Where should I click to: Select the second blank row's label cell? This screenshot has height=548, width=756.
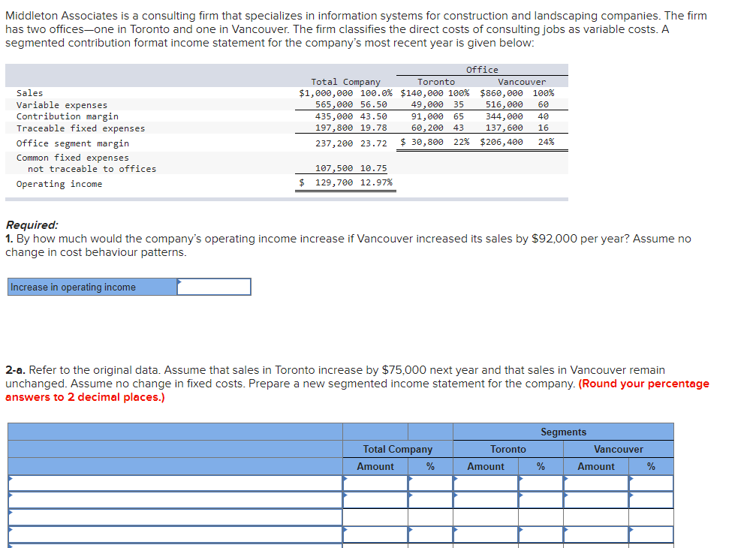tap(175, 500)
